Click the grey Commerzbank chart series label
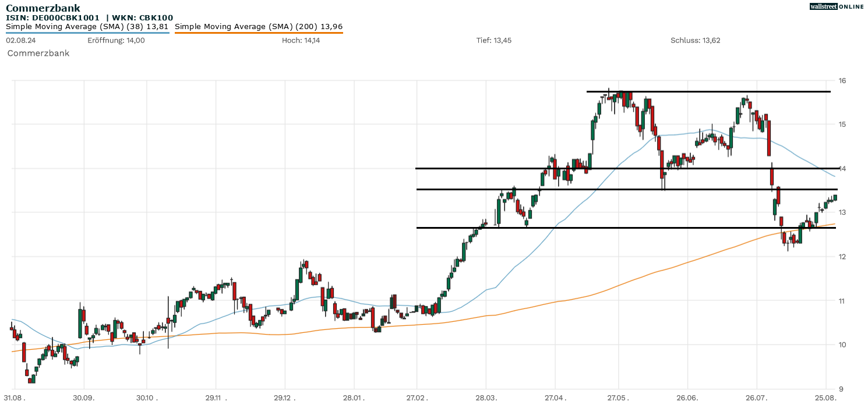The height and width of the screenshot is (401, 868). [x=38, y=53]
